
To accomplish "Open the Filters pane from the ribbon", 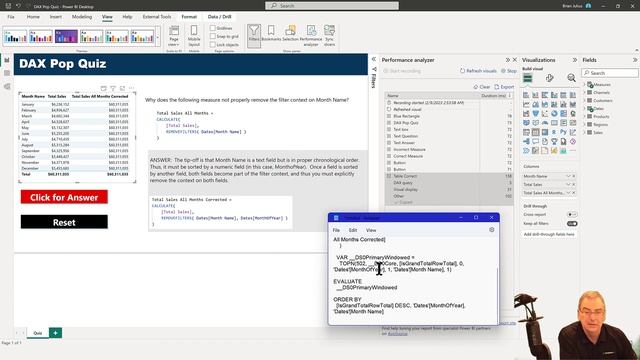I will click(254, 35).
